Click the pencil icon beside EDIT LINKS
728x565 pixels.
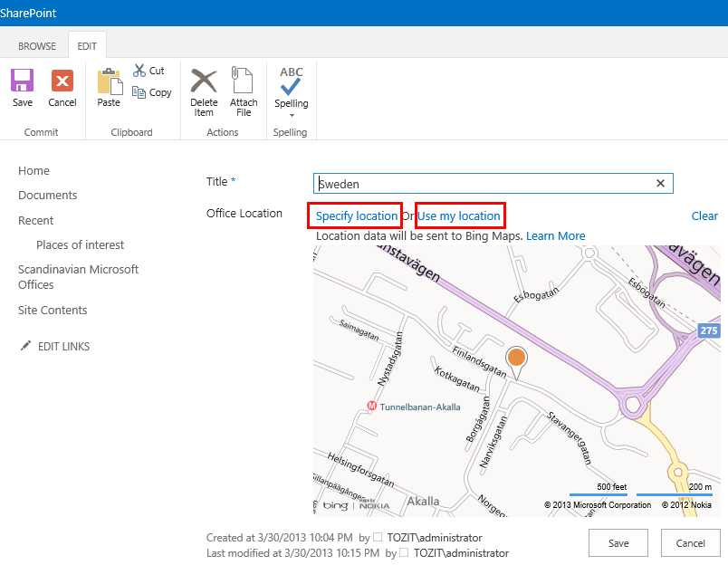point(25,345)
